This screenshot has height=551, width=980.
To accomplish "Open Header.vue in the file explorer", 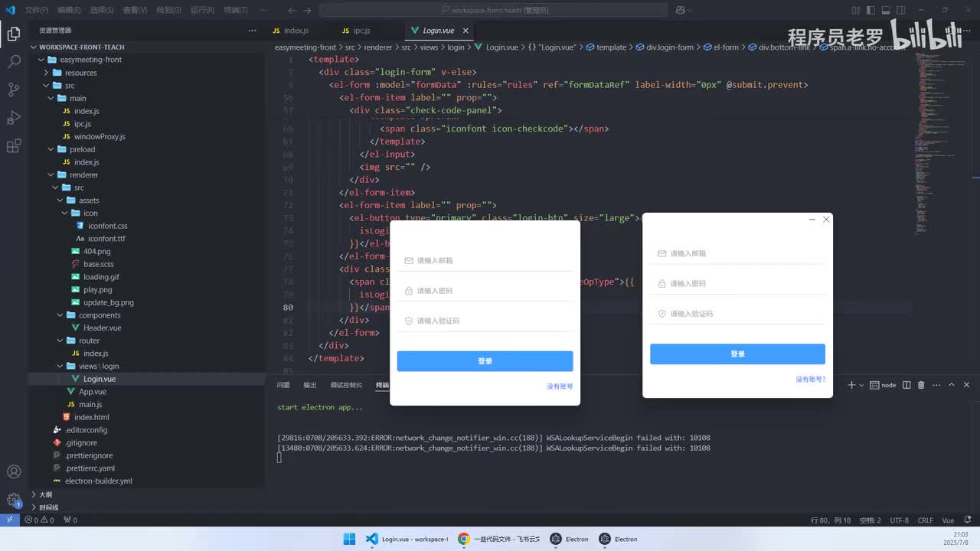I will click(102, 328).
